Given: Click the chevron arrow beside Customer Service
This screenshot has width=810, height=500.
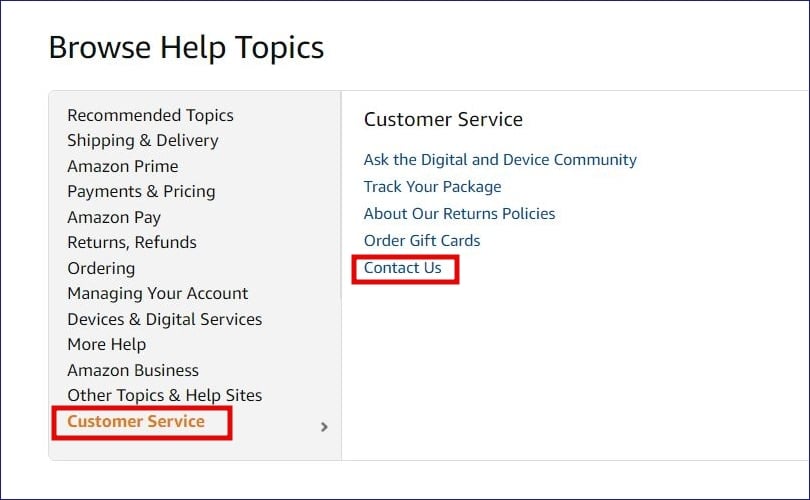Looking at the screenshot, I should pos(324,427).
